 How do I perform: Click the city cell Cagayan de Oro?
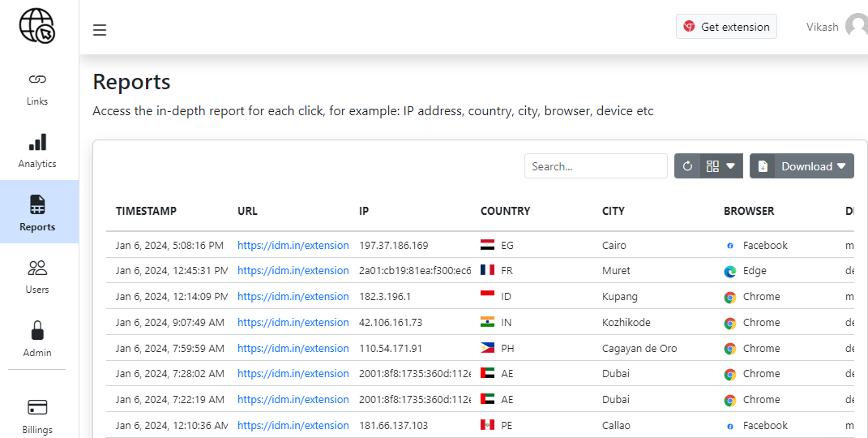click(x=639, y=348)
